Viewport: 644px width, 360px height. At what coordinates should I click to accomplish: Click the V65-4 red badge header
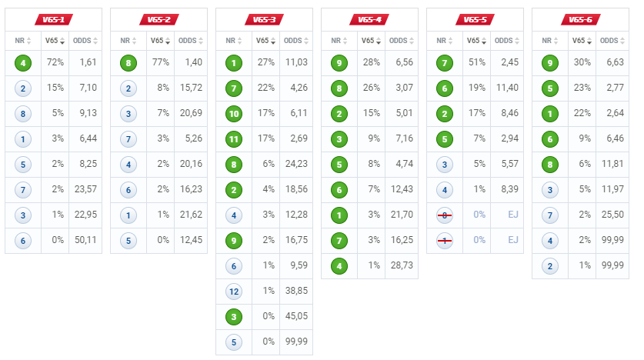pos(369,20)
